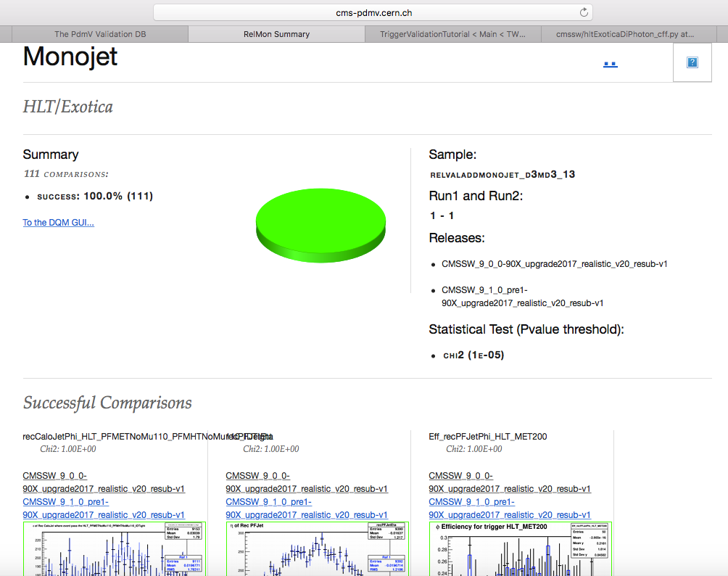Click 'Chi2: 1.00E+00' under Eff_recPFJetPhi_HLT_MET200
This screenshot has width=728, height=576.
click(x=474, y=449)
